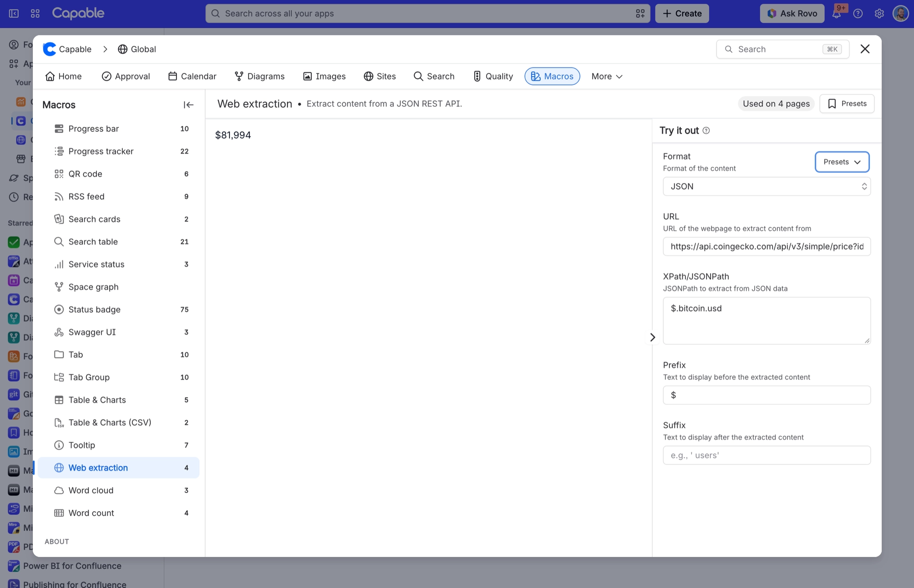Click the Used on 4 pages badge
Screen dimensions: 914x588
click(776, 104)
